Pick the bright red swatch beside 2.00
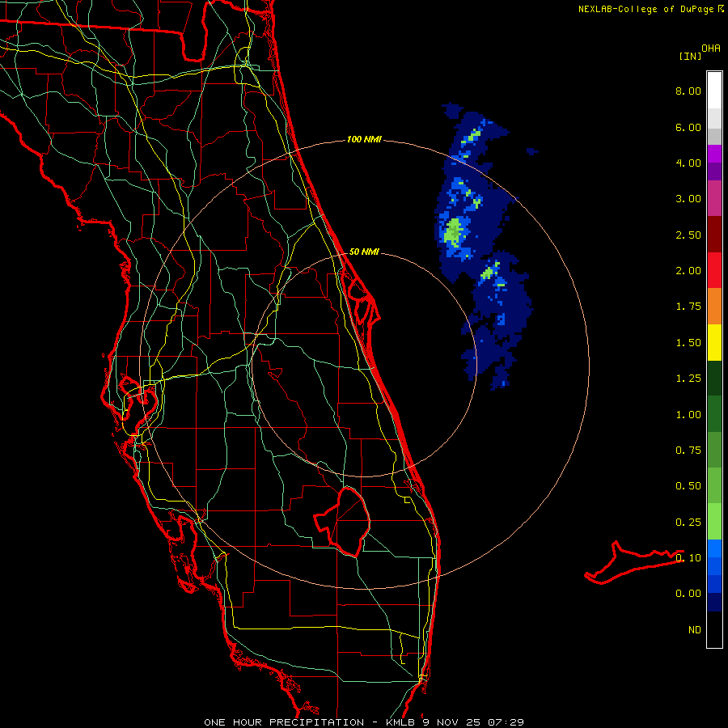728x728 pixels. click(714, 270)
